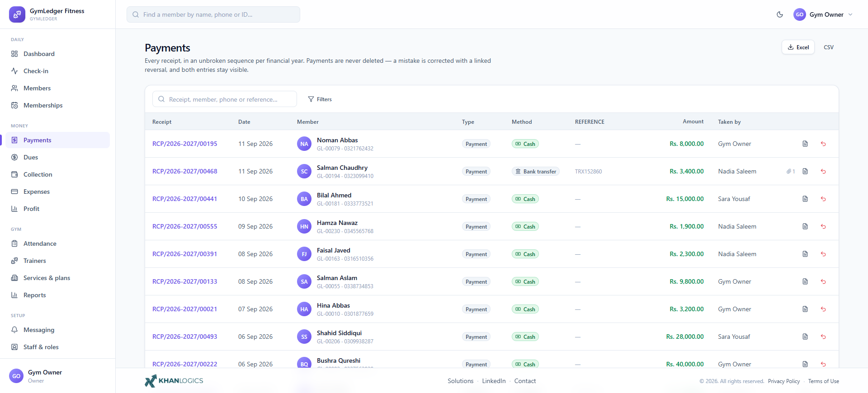The width and height of the screenshot is (868, 393).
Task: Open the Filters panel
Action: click(x=320, y=99)
